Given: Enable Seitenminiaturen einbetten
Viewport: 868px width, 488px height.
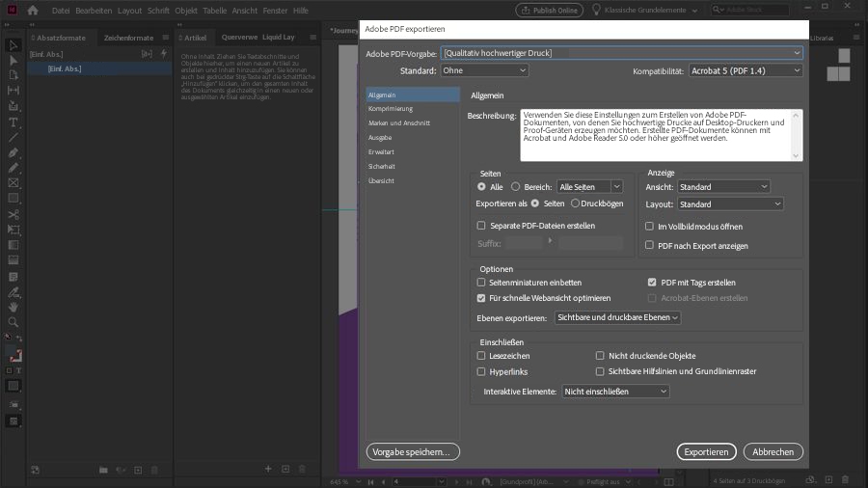Looking at the screenshot, I should tap(481, 283).
